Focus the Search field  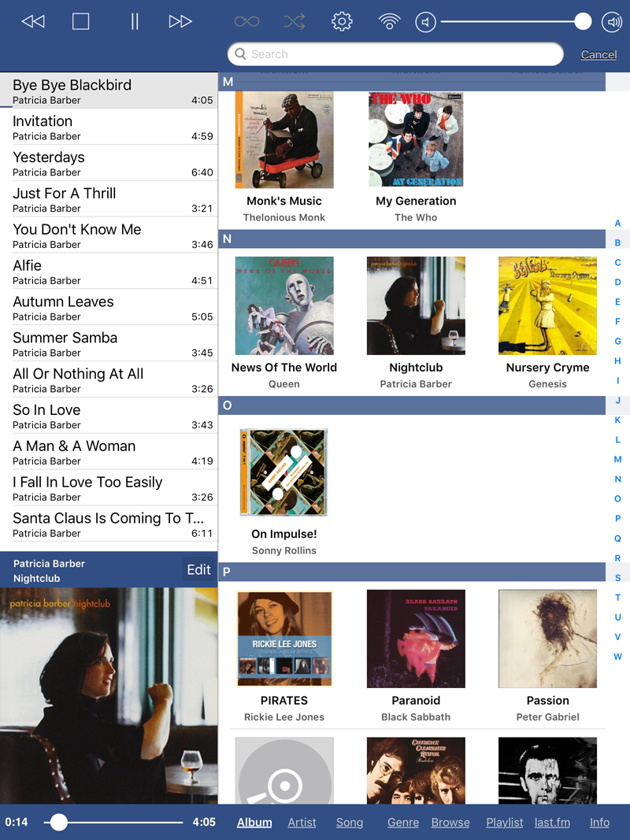click(x=395, y=54)
